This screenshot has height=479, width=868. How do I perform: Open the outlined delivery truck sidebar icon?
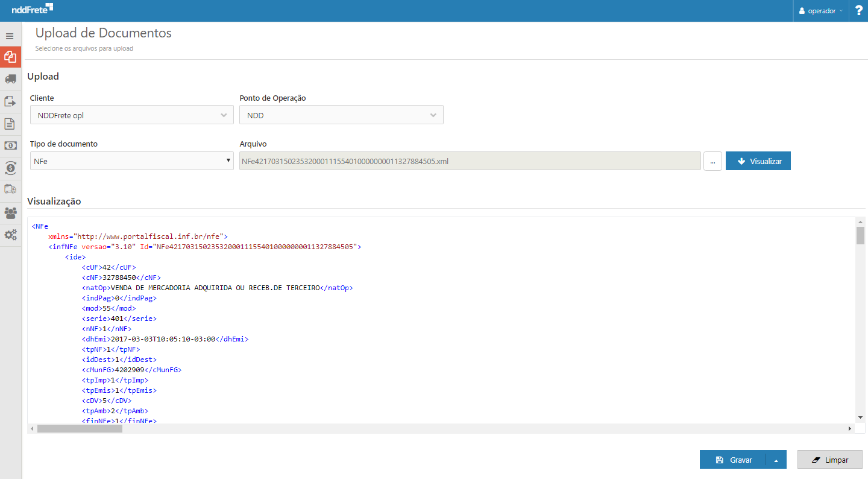10,189
